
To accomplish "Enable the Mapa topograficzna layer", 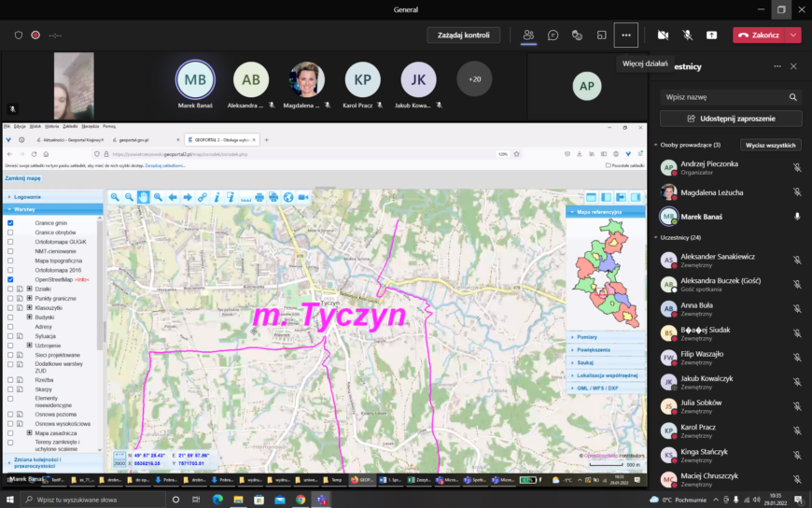I will tap(10, 261).
